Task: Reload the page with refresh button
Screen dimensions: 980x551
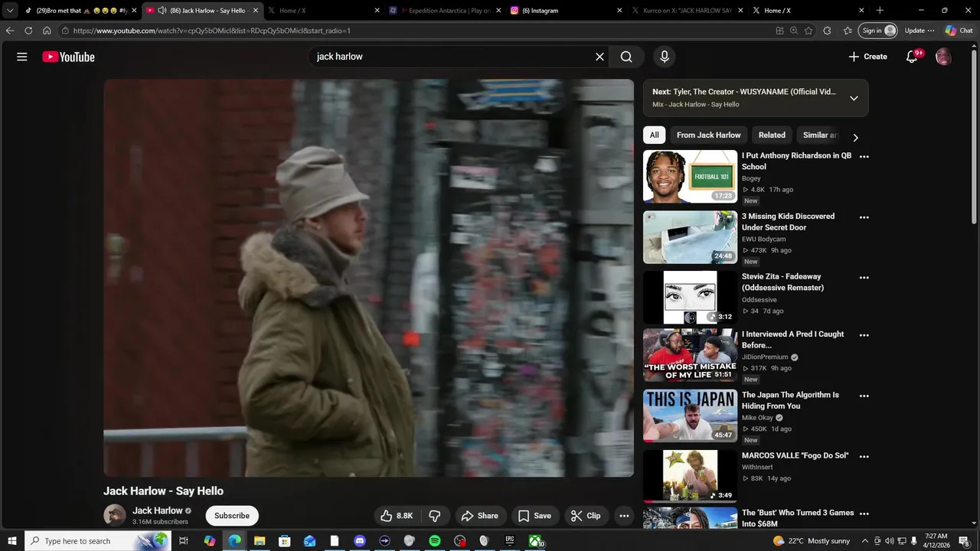Action: pos(28,31)
